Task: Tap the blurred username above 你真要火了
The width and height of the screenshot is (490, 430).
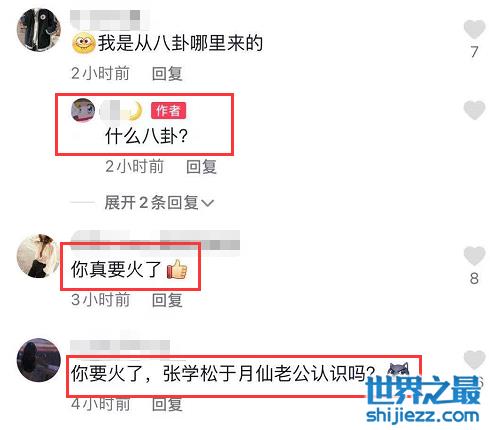Action: click(x=155, y=241)
